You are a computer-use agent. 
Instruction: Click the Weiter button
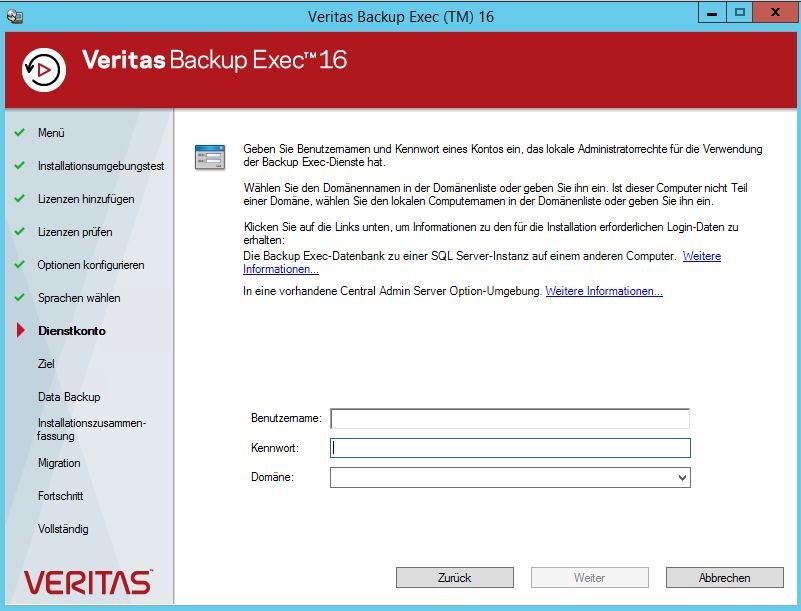[x=590, y=577]
